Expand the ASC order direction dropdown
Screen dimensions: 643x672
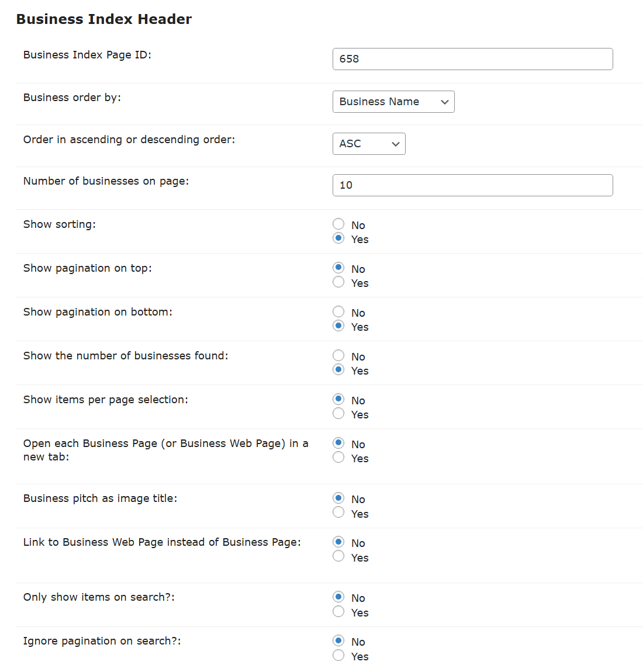368,144
